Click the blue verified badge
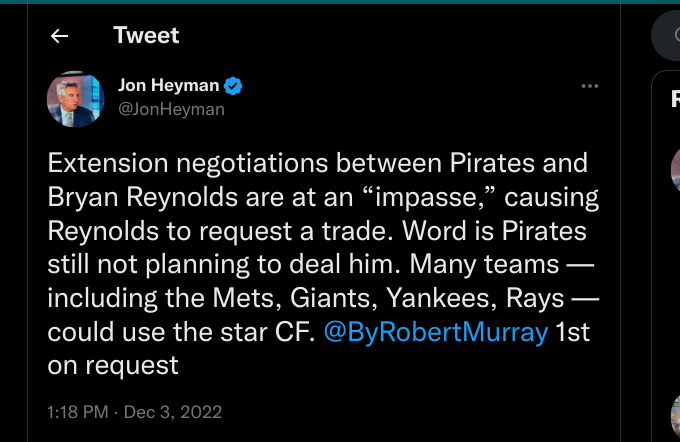 pos(233,87)
